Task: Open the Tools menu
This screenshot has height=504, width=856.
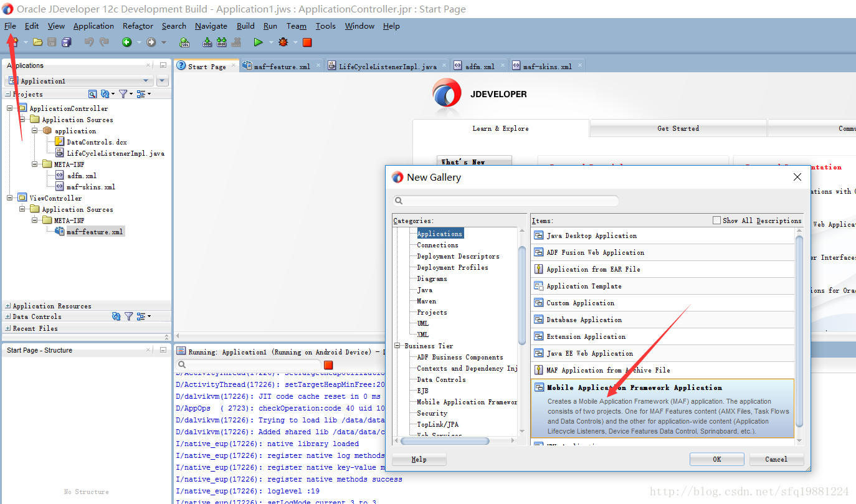Action: (325, 26)
